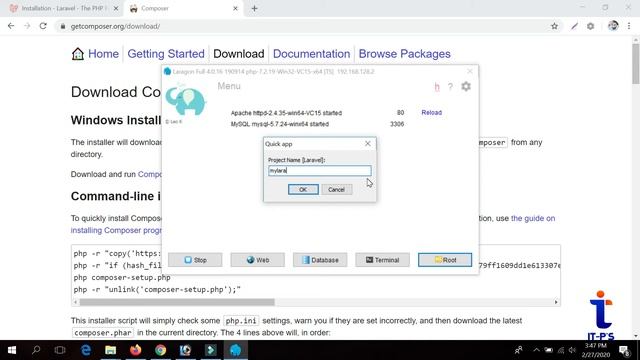Viewport: 640px width, 360px height.
Task: Click the taskbar clock
Action: [x=596, y=350]
